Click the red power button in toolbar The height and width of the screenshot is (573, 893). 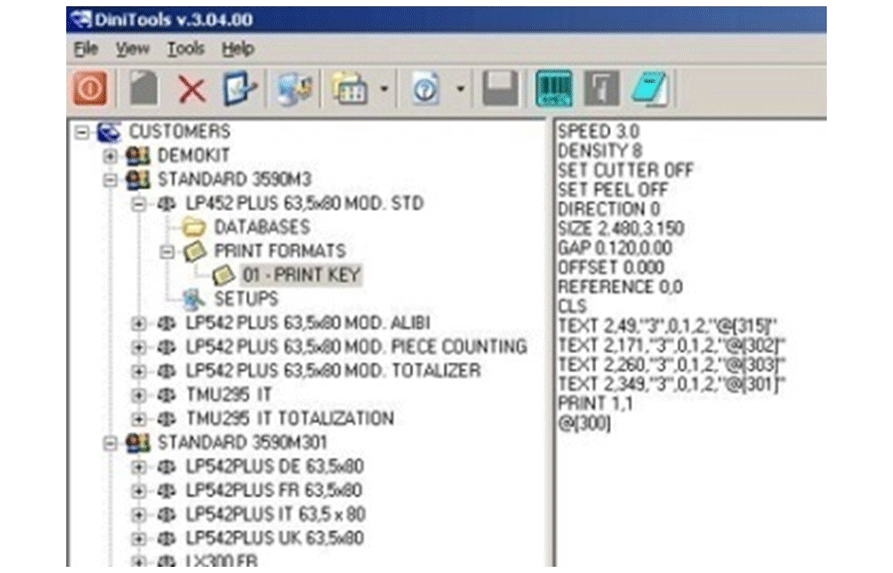pos(91,90)
